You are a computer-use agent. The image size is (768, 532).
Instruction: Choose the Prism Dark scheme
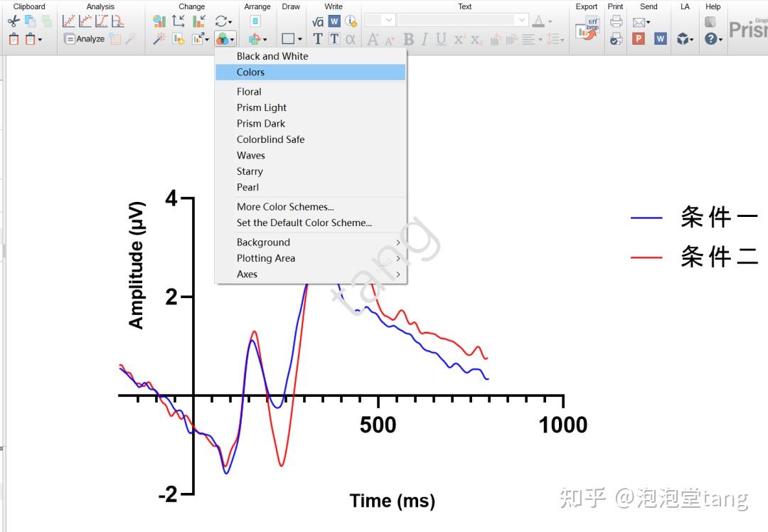point(261,123)
